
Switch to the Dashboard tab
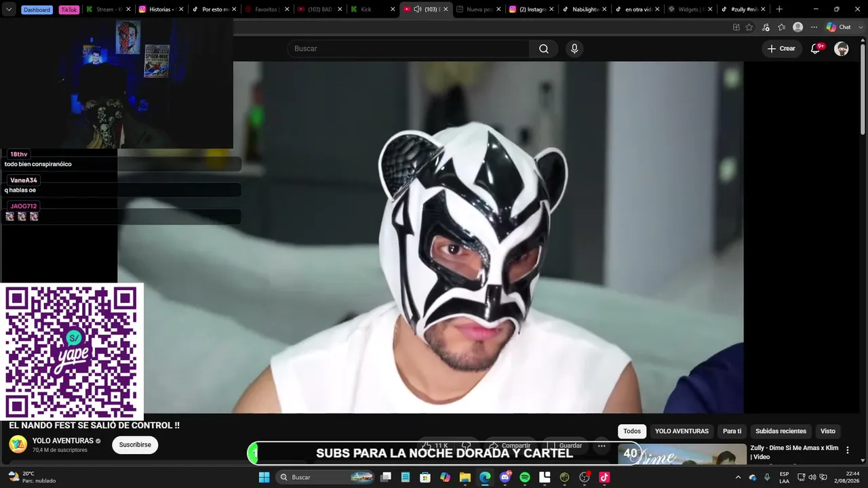click(x=37, y=9)
